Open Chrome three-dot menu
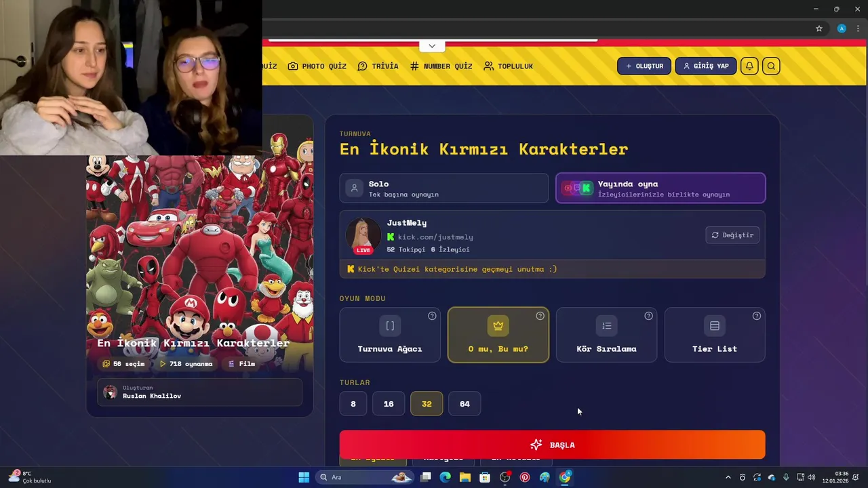 tap(858, 28)
